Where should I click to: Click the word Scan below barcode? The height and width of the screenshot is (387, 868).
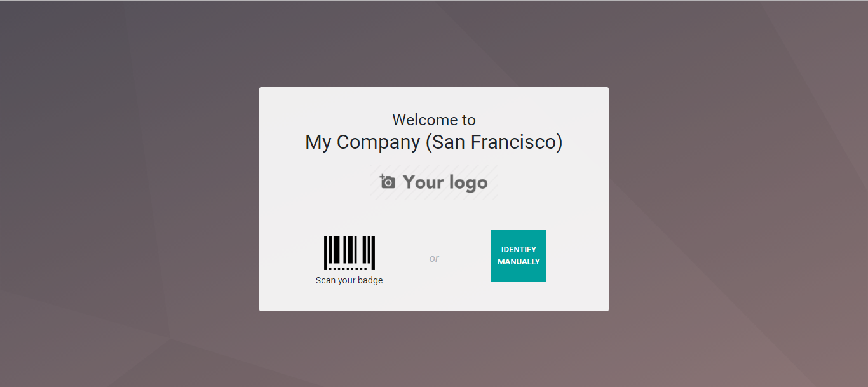325,280
